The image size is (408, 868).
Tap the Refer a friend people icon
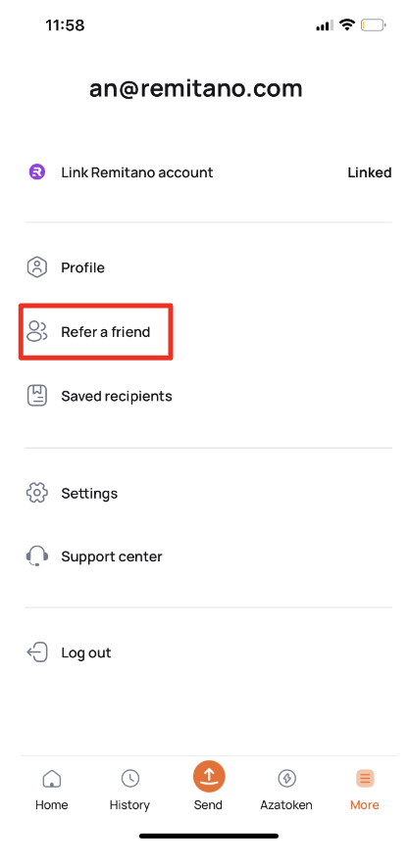click(37, 331)
